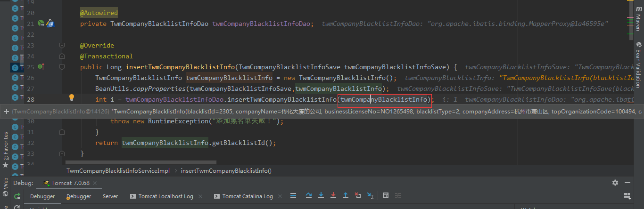
Task: Click TwmCompanyBlacklistInfoServiceImpl in the breadcrumb
Action: (118, 171)
